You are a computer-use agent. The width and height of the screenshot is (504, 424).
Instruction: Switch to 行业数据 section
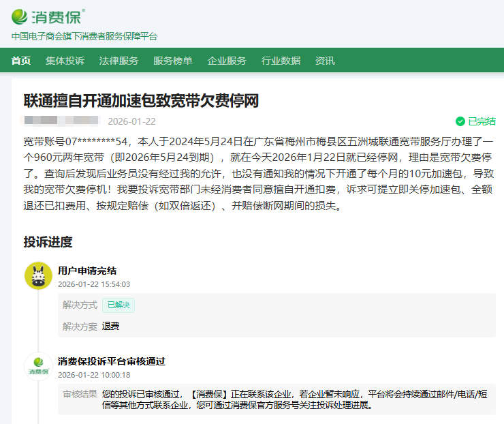pos(281,61)
